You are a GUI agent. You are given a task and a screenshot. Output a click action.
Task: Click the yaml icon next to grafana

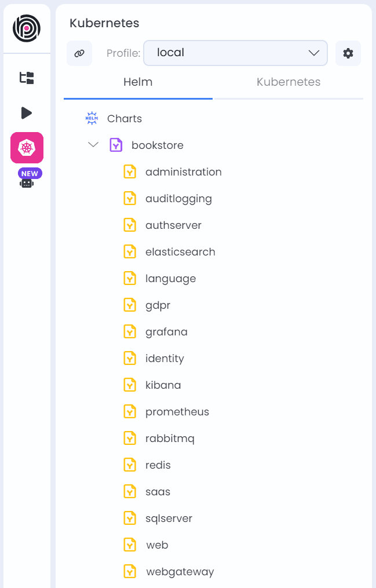point(130,331)
